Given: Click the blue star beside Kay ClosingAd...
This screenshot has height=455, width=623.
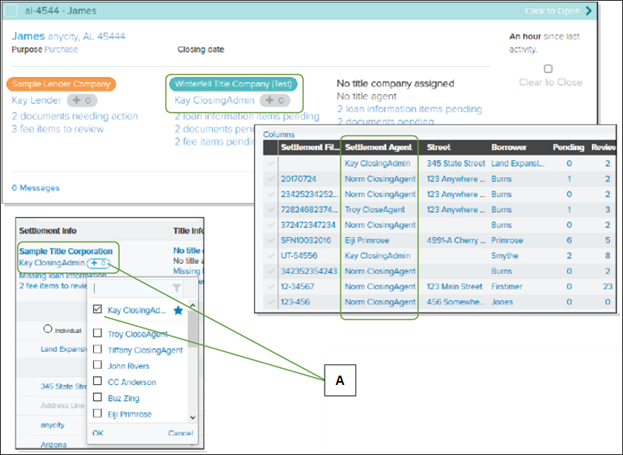Looking at the screenshot, I should pyautogui.click(x=178, y=310).
